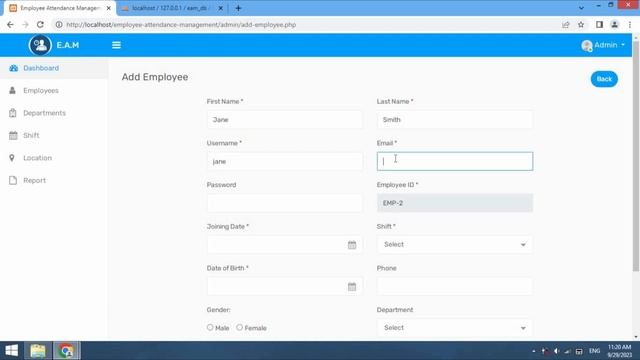Screen dimensions: 640x360
Task: Click into the Password field
Action: tap(284, 203)
